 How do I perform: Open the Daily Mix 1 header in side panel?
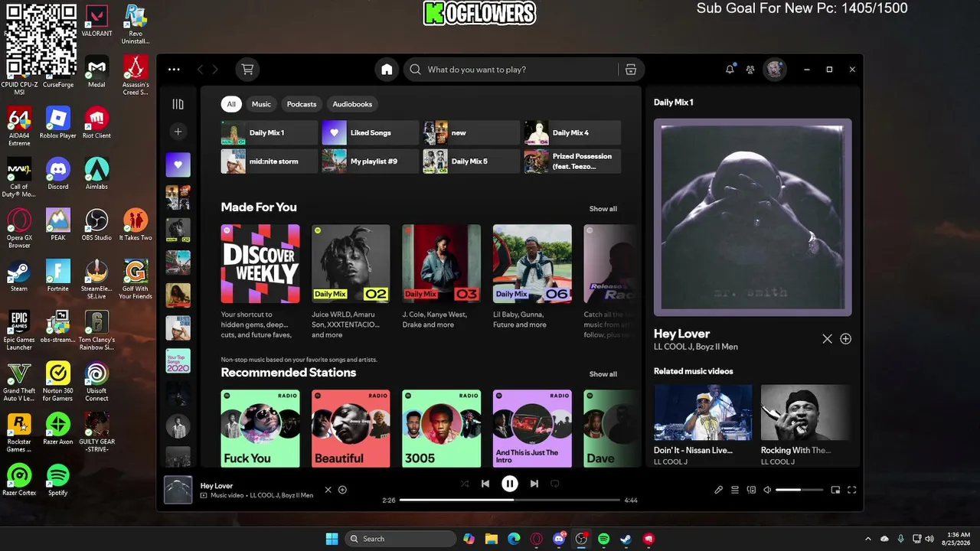pyautogui.click(x=674, y=103)
